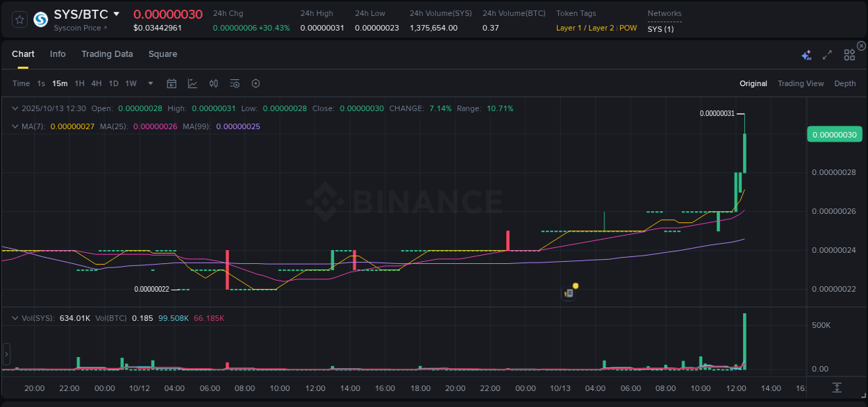Expand the chart to fullscreen
Image resolution: width=868 pixels, height=407 pixels.
point(826,54)
